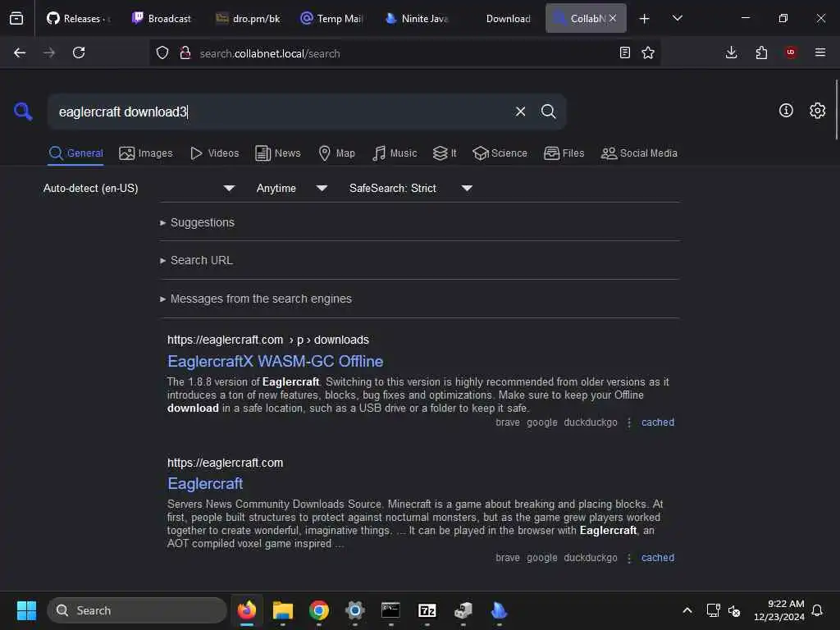This screenshot has width=840, height=630.
Task: Open tracking protection shield icon
Action: click(162, 52)
